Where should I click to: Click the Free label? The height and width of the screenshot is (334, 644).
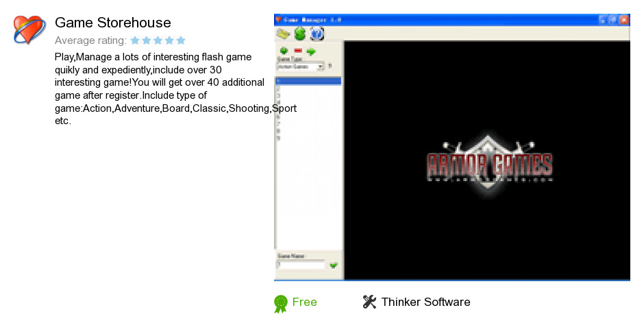coord(305,302)
